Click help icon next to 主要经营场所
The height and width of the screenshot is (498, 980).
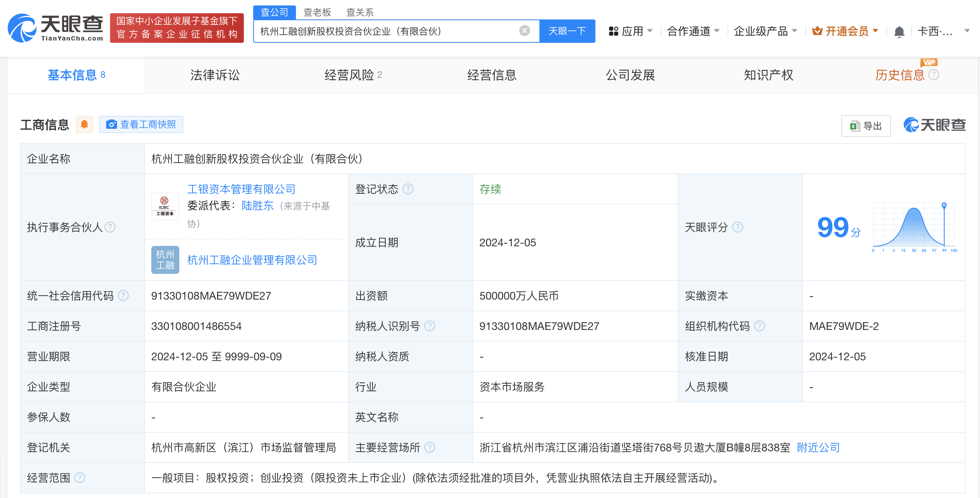click(x=430, y=447)
